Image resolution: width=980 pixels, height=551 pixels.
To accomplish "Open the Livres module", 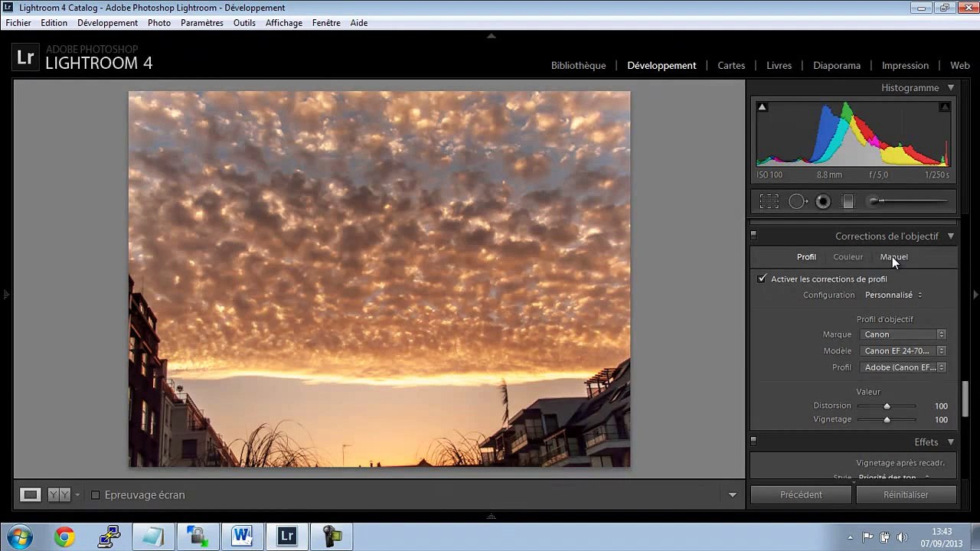I will tap(779, 66).
